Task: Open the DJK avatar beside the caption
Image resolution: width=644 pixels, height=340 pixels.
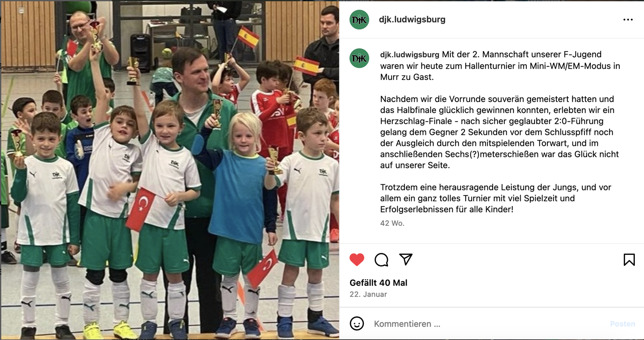Action: (359, 58)
